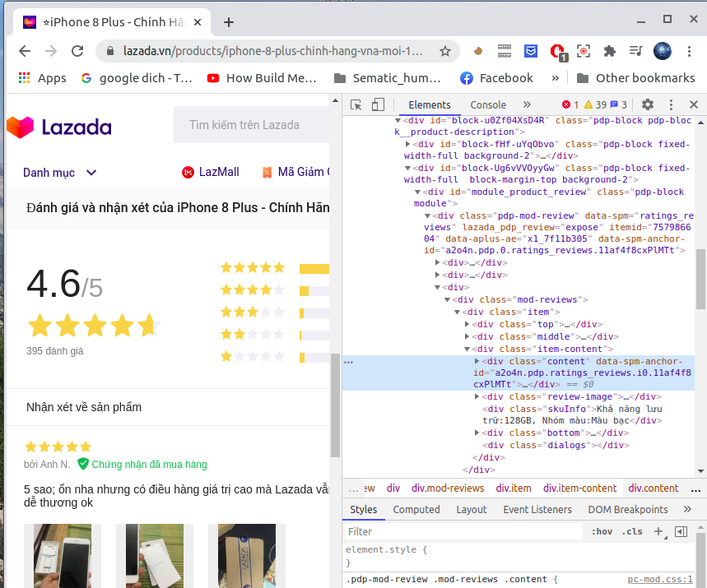The height and width of the screenshot is (588, 707).
Task: Show more DevTools tabs chevron
Action: tap(527, 104)
